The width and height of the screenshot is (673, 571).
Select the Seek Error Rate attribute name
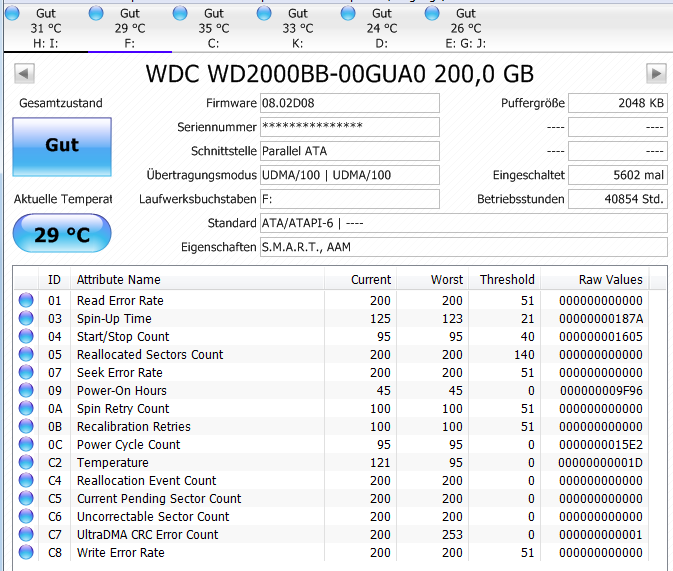(120, 373)
